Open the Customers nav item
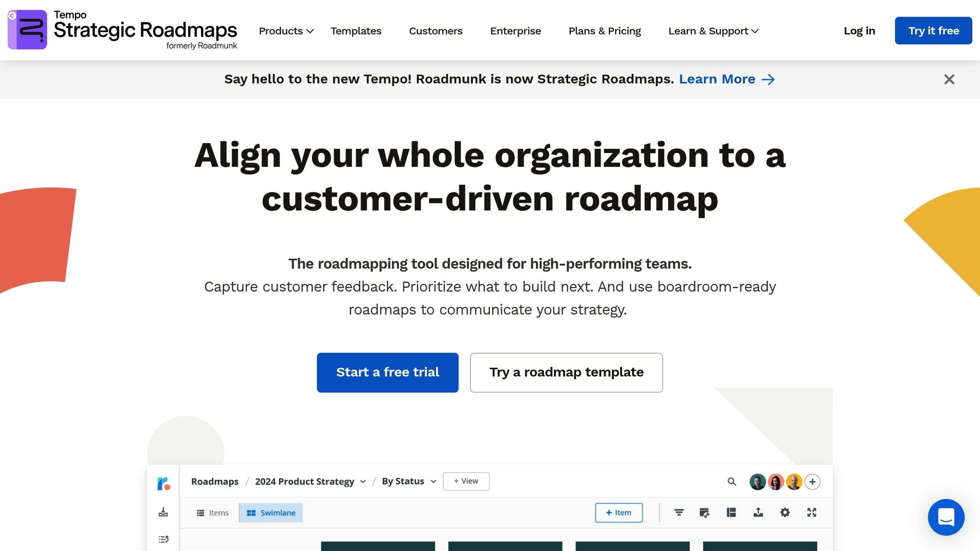 click(x=436, y=31)
